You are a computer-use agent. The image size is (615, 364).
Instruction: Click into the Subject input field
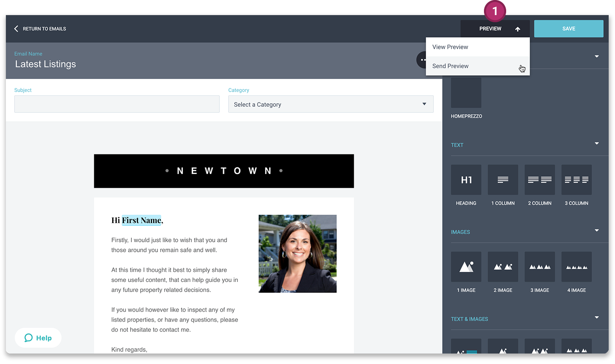click(x=117, y=104)
